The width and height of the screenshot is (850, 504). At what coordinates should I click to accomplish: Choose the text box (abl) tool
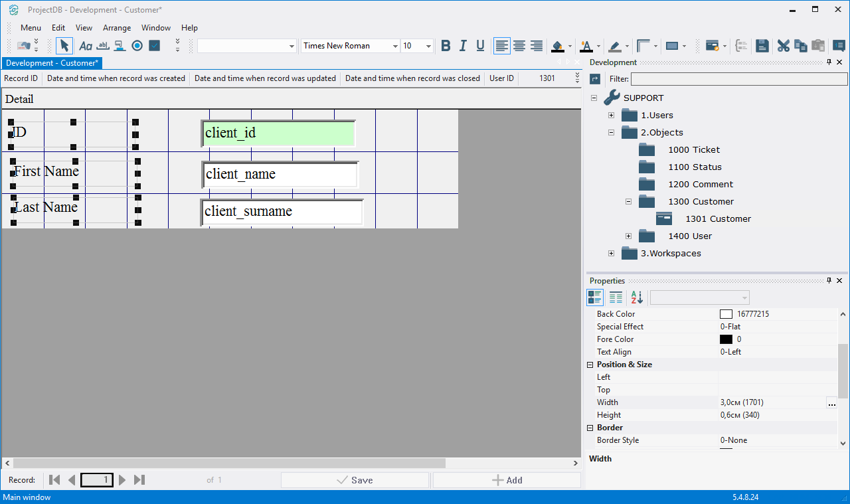coord(103,46)
